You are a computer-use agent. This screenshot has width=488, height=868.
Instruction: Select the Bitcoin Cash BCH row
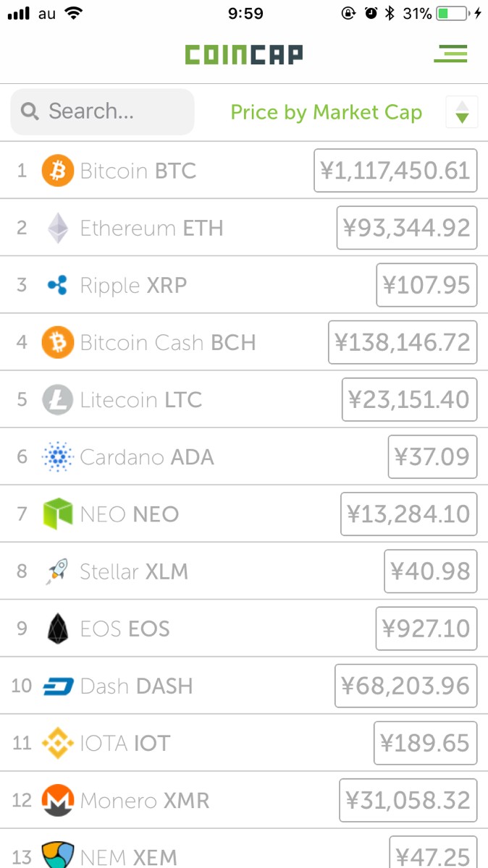tap(168, 342)
